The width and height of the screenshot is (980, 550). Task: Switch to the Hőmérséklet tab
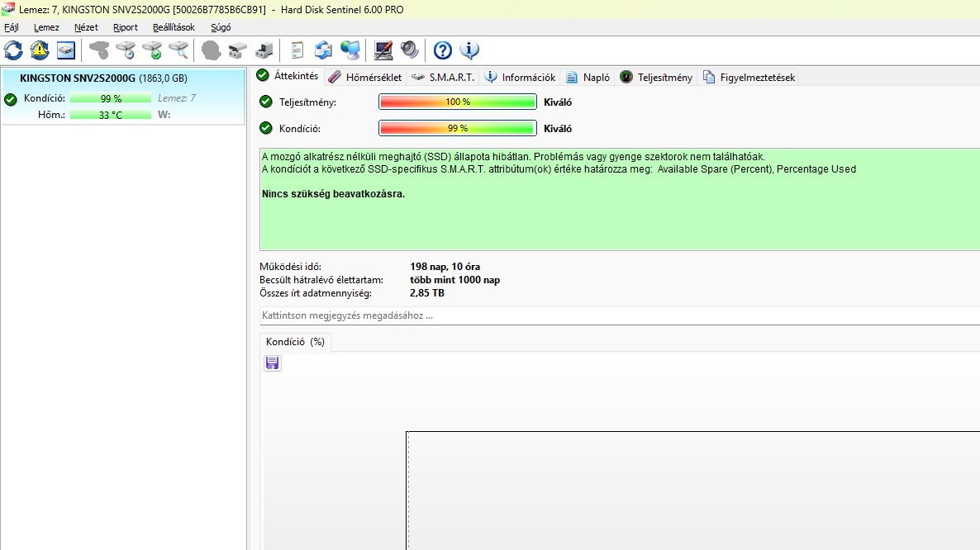click(x=365, y=78)
